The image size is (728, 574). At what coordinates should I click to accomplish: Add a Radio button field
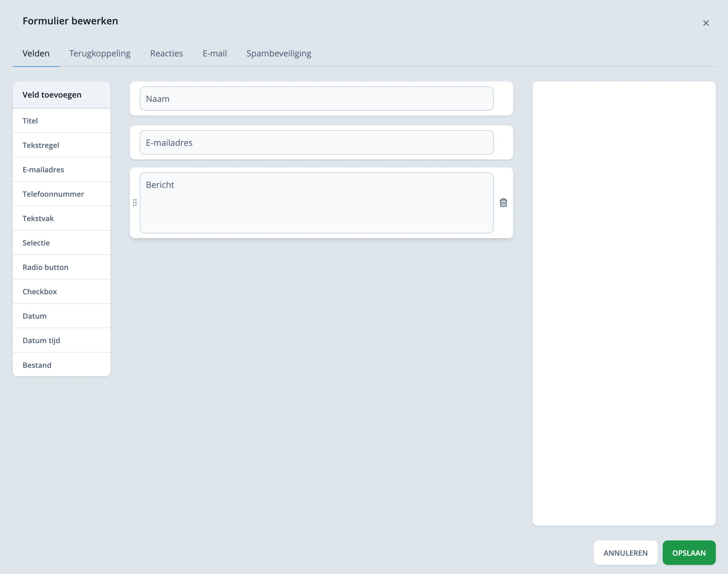coord(62,267)
